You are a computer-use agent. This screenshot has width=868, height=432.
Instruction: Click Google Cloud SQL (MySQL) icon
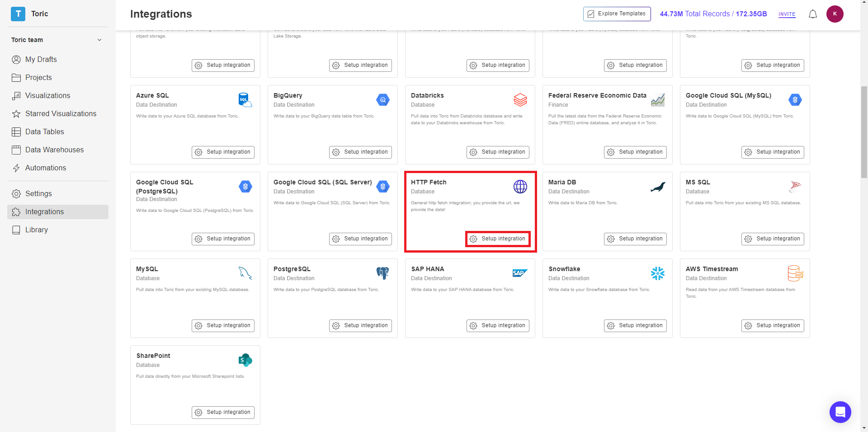coord(795,100)
